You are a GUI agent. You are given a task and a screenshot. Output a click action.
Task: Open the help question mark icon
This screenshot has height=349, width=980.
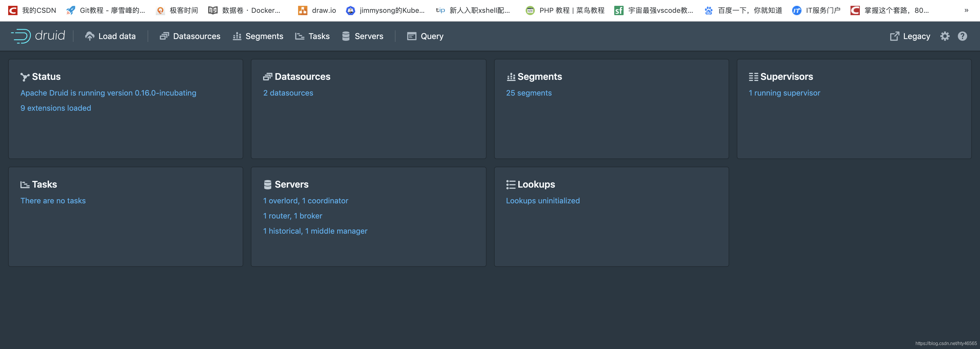[962, 36]
